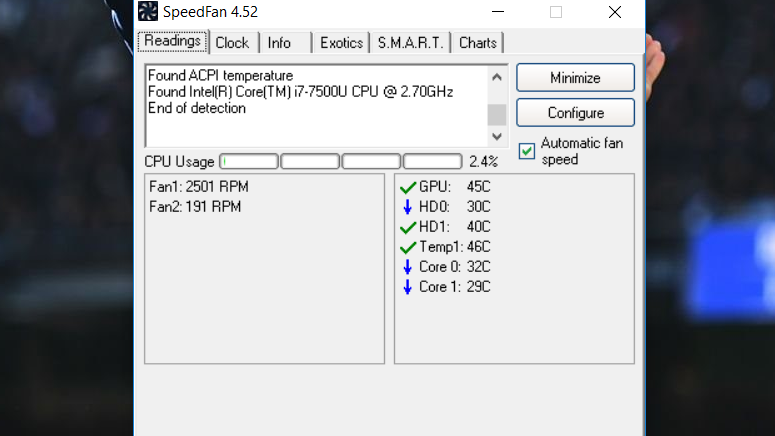The width and height of the screenshot is (775, 436).
Task: Click the 'Found Intel(R) Core(TM) i7-7500U' log line
Action: tap(301, 92)
